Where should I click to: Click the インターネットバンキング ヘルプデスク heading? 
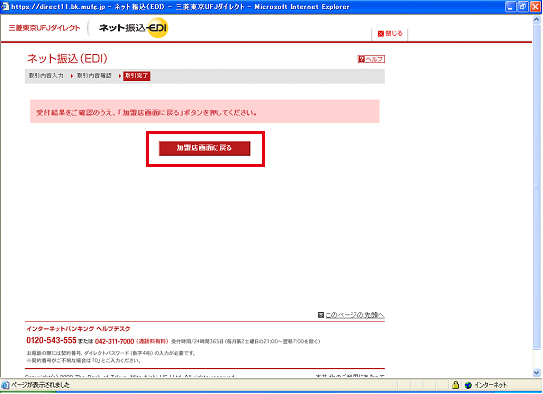click(x=78, y=329)
